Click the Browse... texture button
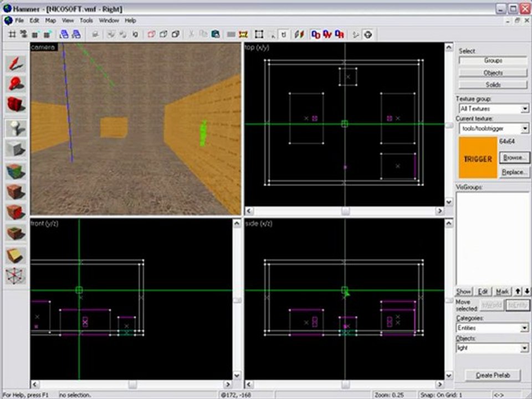This screenshot has width=532, height=399. (514, 158)
